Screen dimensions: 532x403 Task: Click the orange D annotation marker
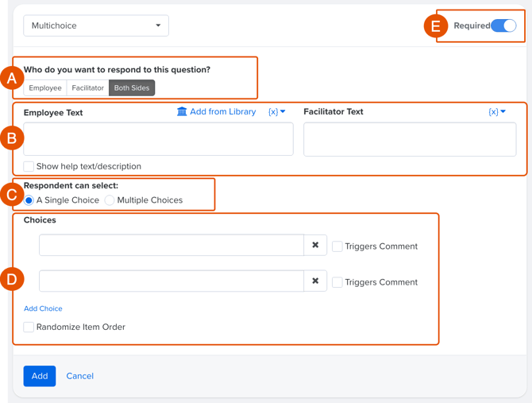pyautogui.click(x=11, y=279)
